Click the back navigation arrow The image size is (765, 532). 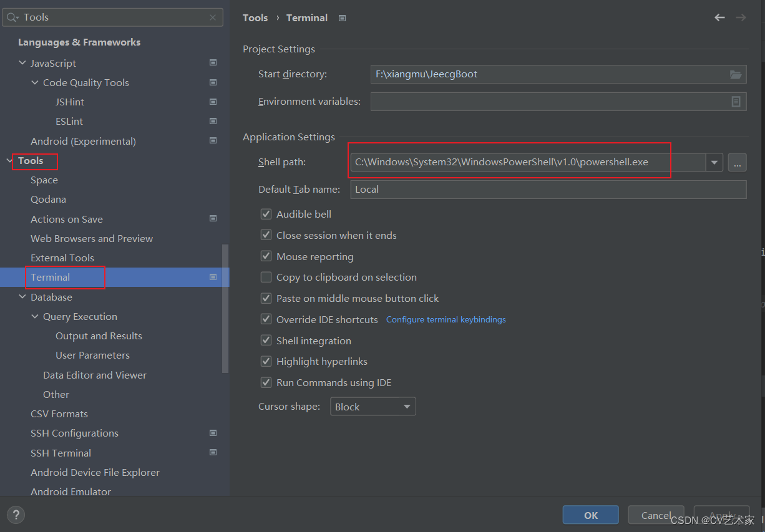click(x=719, y=17)
